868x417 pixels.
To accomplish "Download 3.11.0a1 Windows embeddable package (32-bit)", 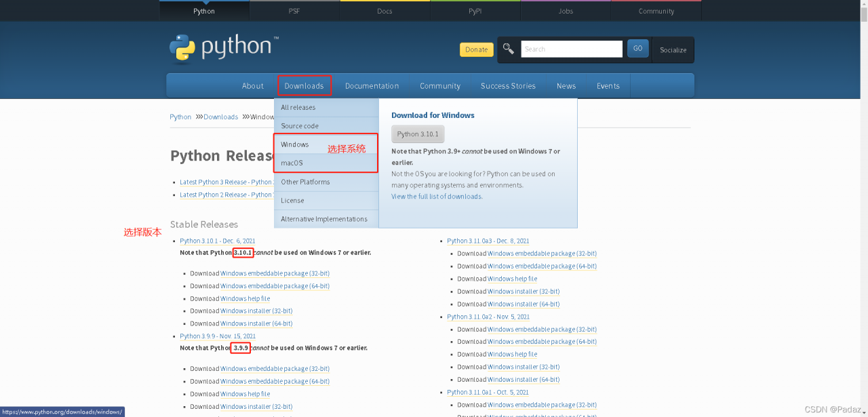I will click(x=542, y=405).
